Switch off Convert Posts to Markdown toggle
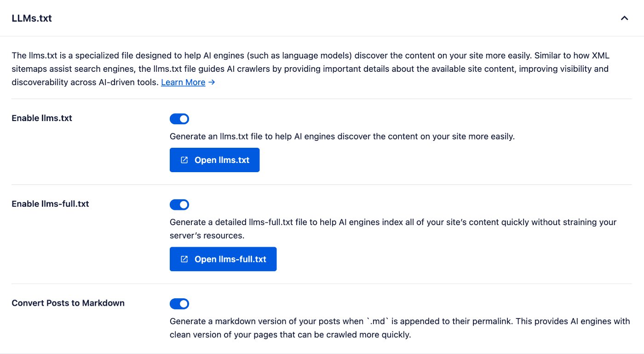The image size is (644, 354). (x=179, y=304)
